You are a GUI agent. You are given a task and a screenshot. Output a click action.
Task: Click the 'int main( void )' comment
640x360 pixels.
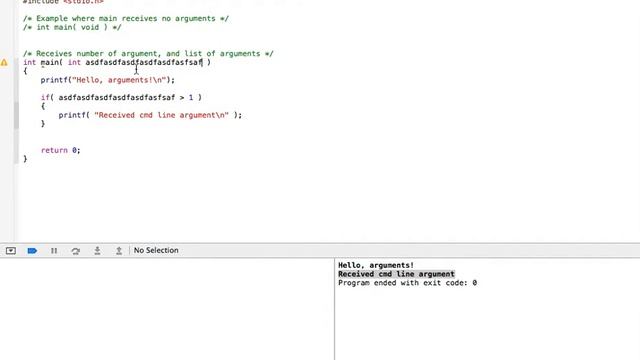click(x=72, y=27)
